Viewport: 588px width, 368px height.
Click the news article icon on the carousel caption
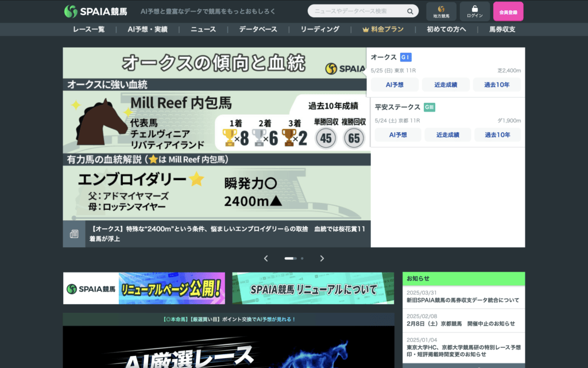point(74,234)
